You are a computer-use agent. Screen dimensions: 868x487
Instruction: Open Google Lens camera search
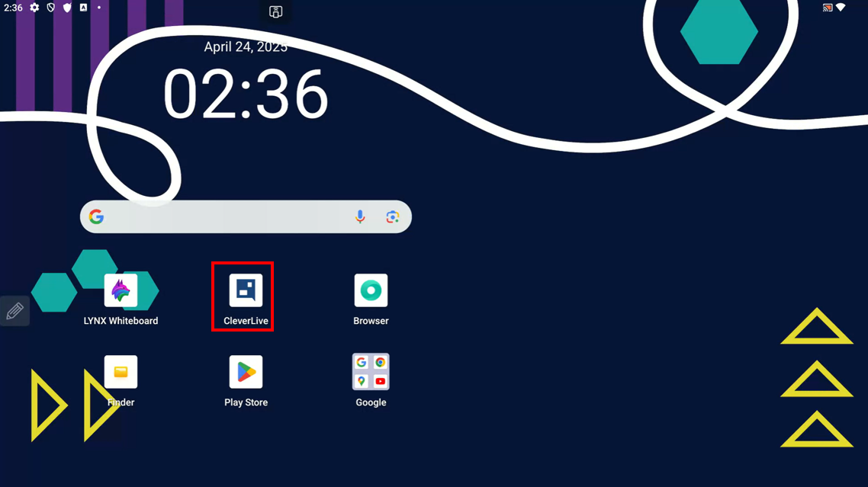(x=393, y=216)
